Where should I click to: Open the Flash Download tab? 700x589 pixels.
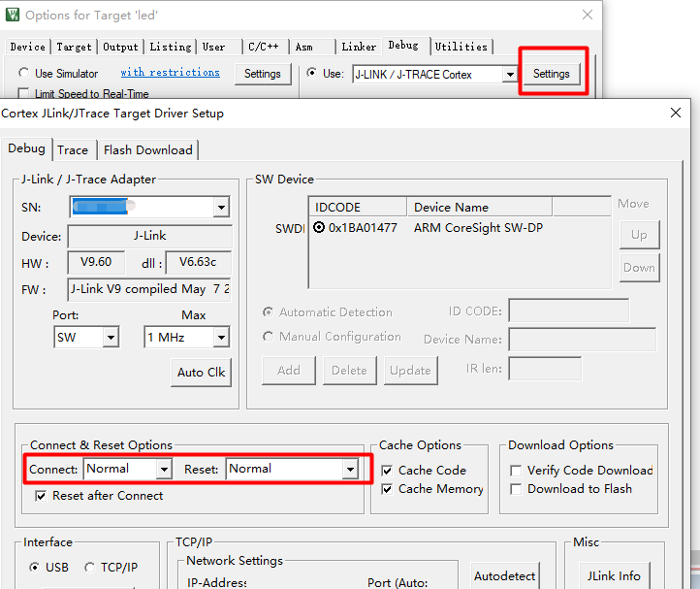pyautogui.click(x=148, y=150)
